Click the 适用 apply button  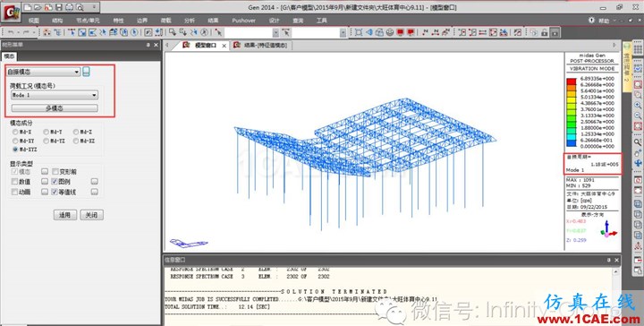[65, 215]
